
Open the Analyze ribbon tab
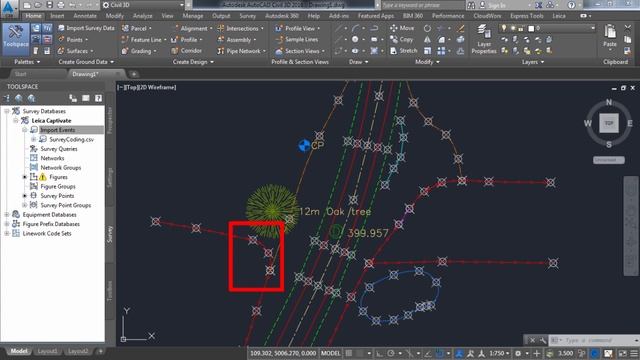(x=142, y=16)
